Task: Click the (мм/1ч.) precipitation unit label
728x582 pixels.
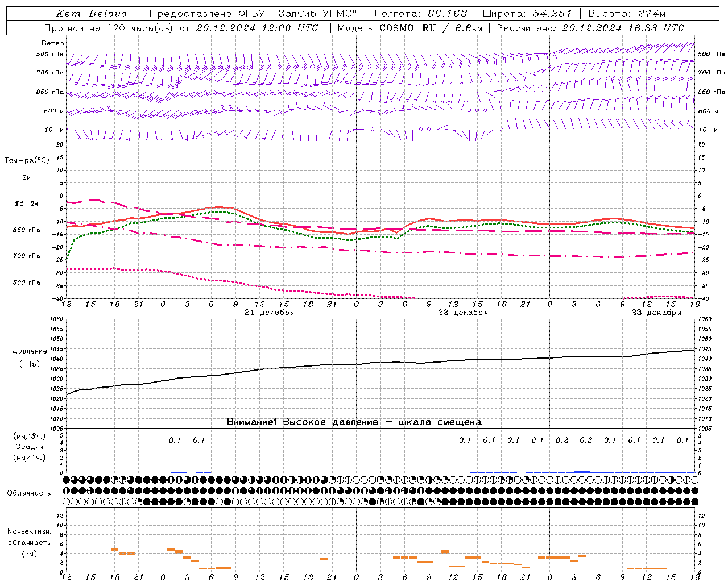Action: point(29,458)
